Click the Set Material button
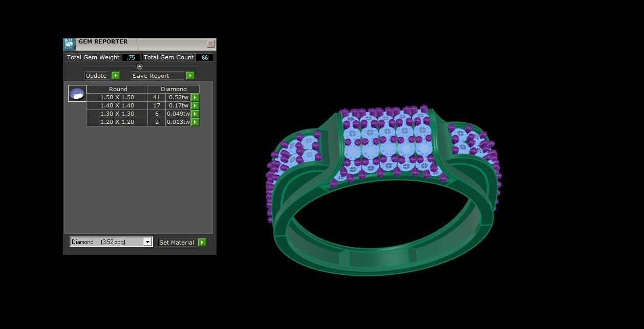 (178, 243)
